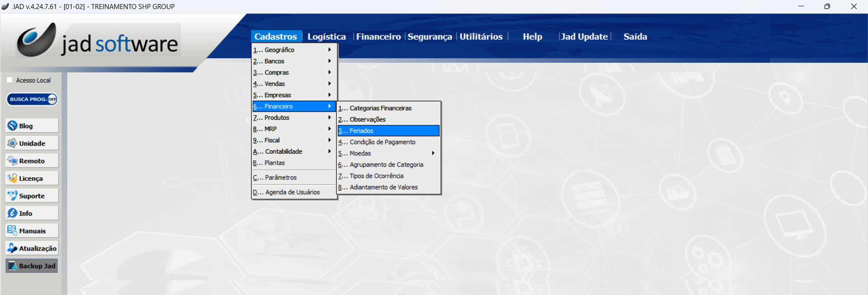Click the Atualização sidebar icon

[x=13, y=248]
